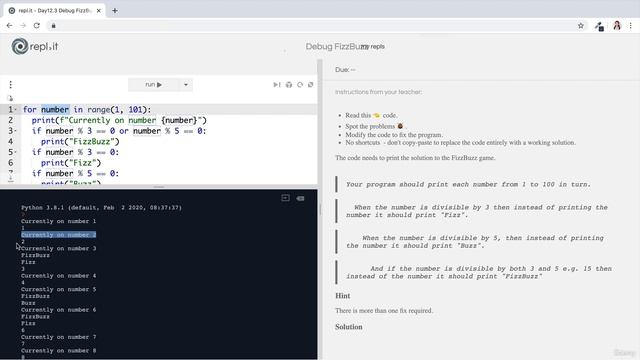Close the Debug FizzBuzz browser tab

pyautogui.click(x=99, y=11)
